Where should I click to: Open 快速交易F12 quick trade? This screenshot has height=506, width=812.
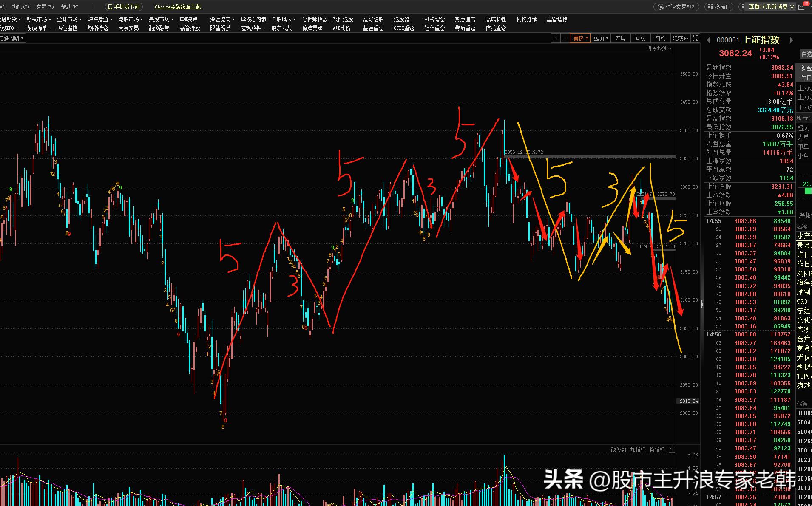[676, 7]
